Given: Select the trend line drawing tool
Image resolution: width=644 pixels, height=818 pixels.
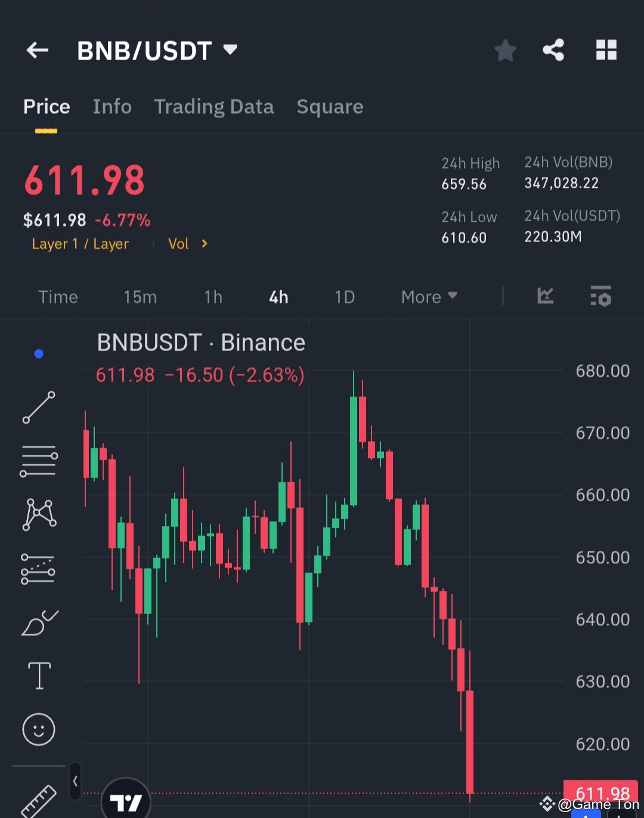Looking at the screenshot, I should coord(39,408).
